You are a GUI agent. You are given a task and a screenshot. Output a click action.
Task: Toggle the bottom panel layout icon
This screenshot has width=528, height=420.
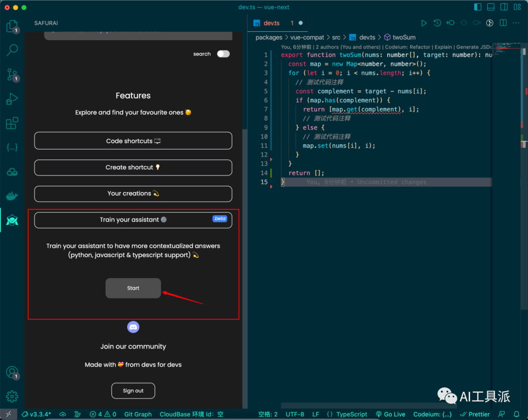[491, 7]
